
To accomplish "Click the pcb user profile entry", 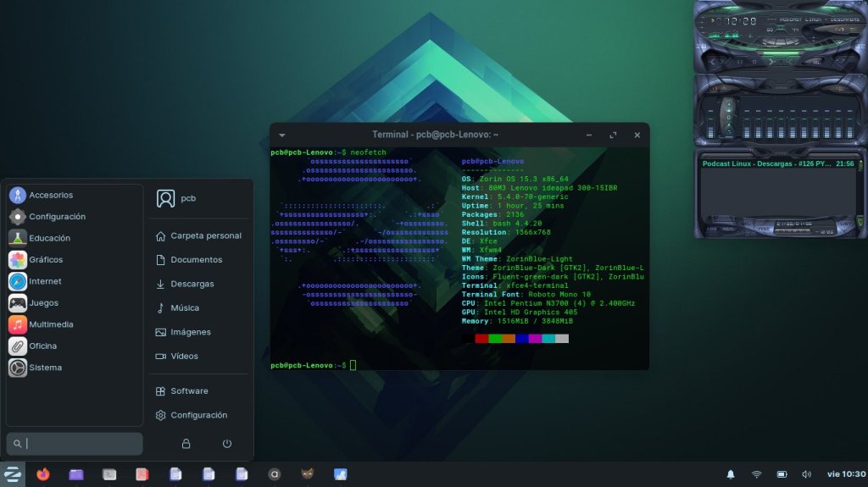I will [188, 198].
